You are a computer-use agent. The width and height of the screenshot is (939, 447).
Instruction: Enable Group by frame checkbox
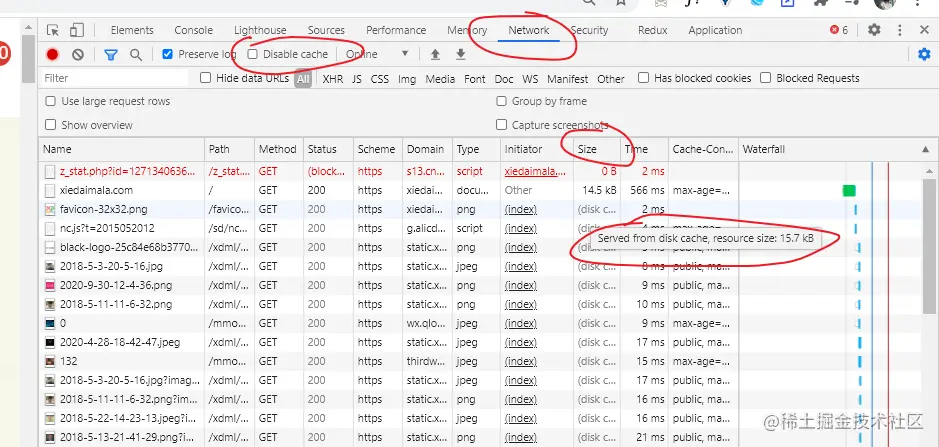tap(501, 101)
